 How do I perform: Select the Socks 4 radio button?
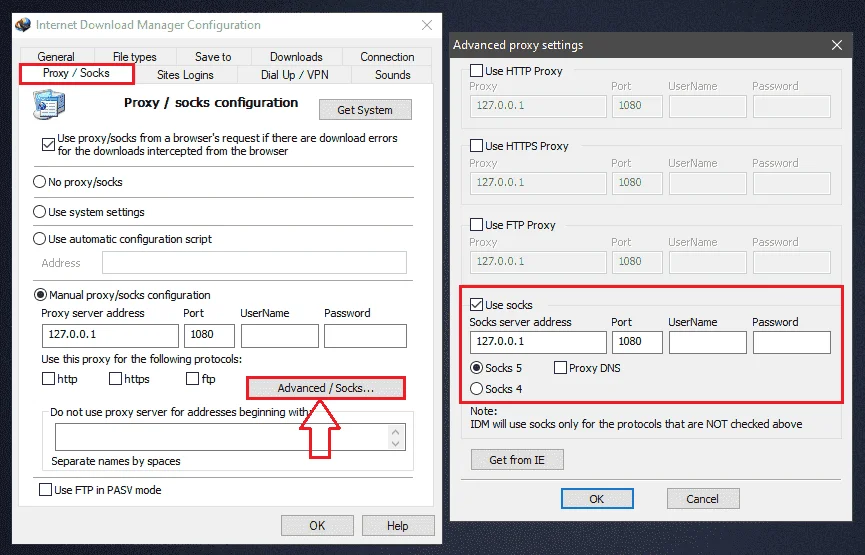(x=476, y=388)
